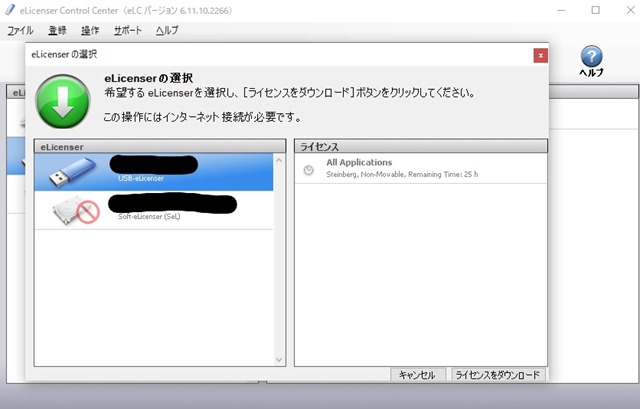Maximize the eLicenser Control Center window
Viewport: 640px width, 409px height.
pyautogui.click(x=595, y=10)
